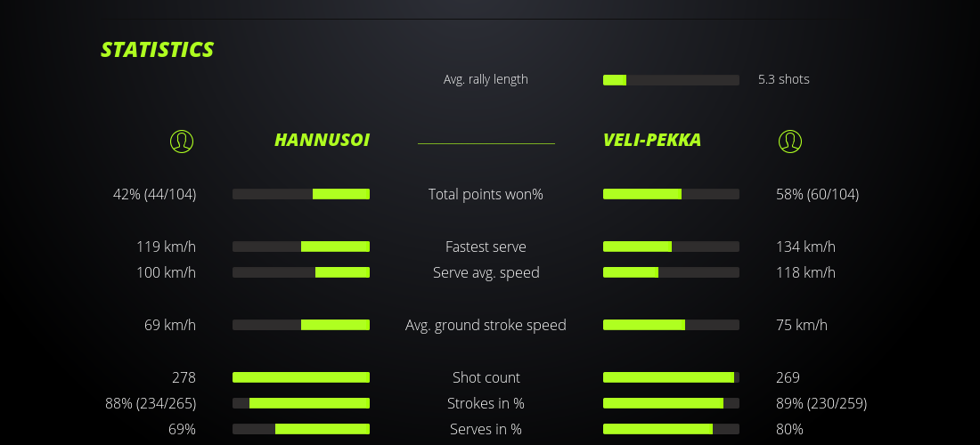Click Hannusoi's Fastest serve bar
Image resolution: width=980 pixels, height=445 pixels.
(301, 247)
